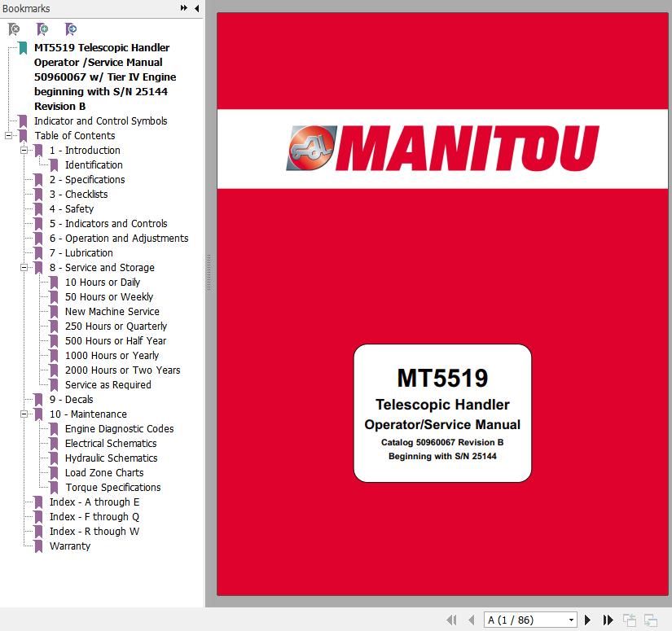
Task: Open the New Machine Service bookmark
Action: point(112,311)
